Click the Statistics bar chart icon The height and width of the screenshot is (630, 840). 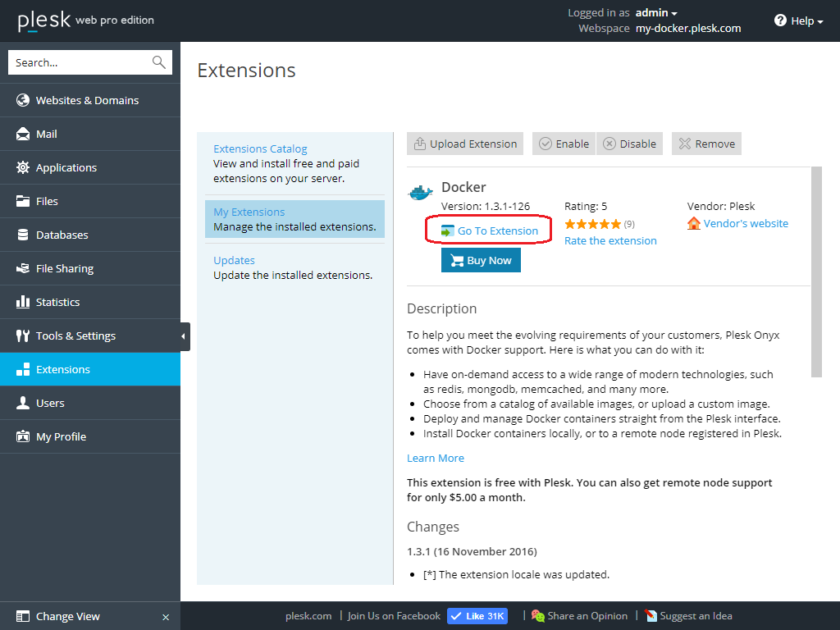tap(22, 302)
